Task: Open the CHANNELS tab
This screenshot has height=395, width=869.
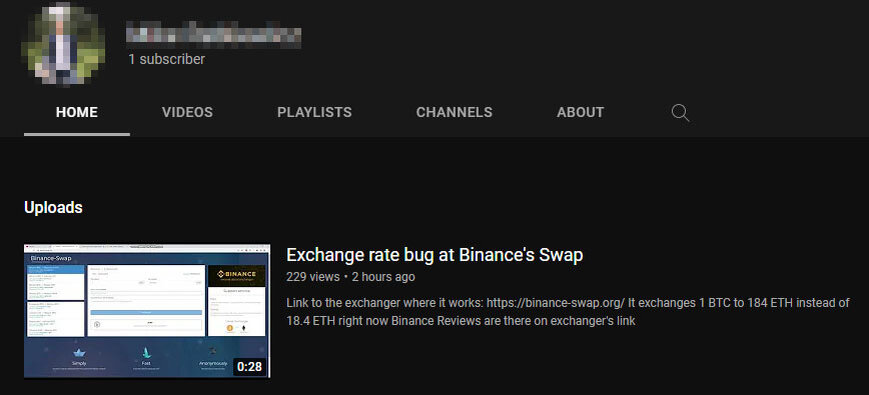Action: pos(454,112)
